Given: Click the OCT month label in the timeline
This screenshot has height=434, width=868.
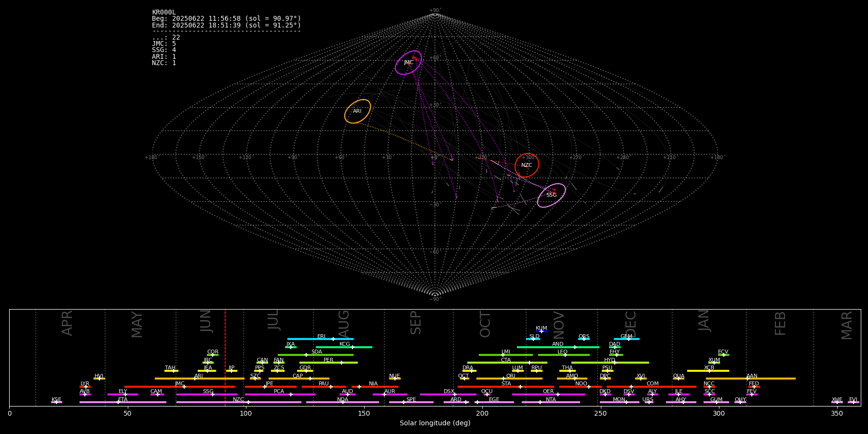Looking at the screenshot, I should [x=485, y=324].
